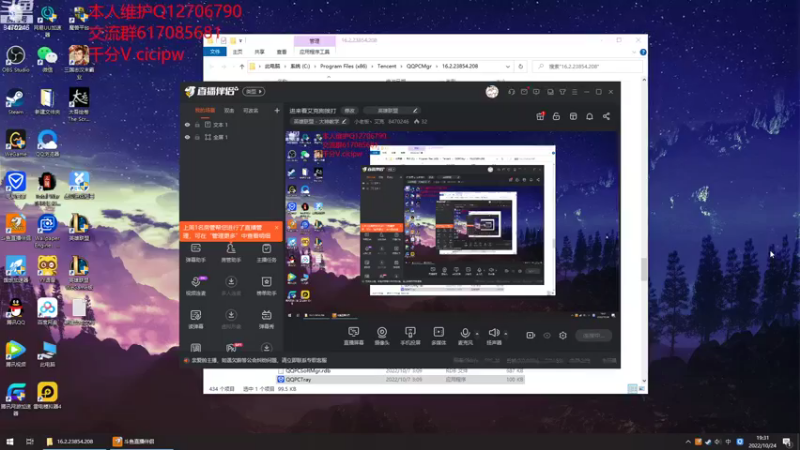800x450 pixels.
Task: Click the start streaming button
Action: 593,335
